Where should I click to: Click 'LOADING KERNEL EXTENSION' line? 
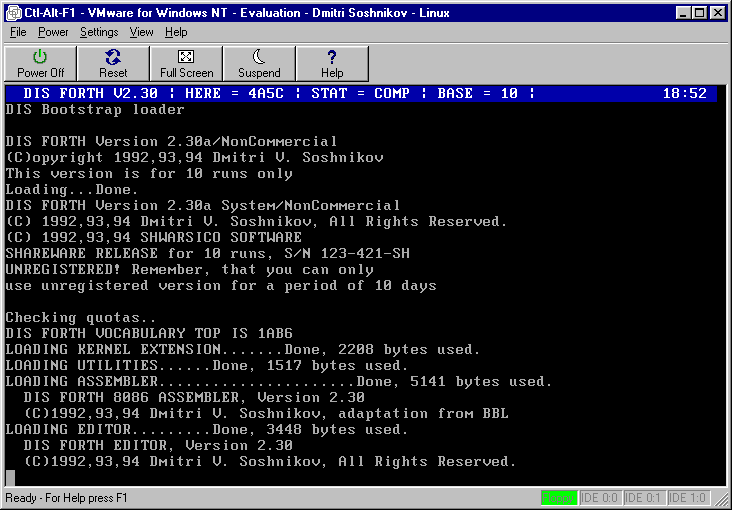tap(243, 349)
